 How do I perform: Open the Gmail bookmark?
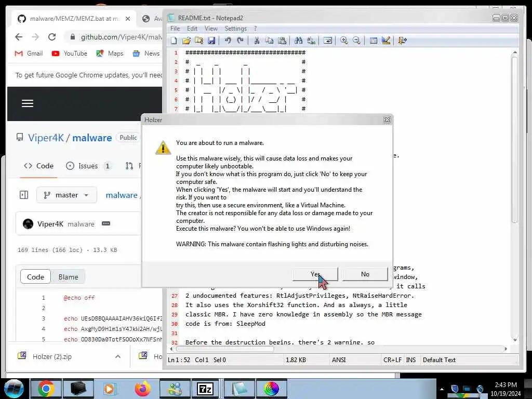(29, 54)
